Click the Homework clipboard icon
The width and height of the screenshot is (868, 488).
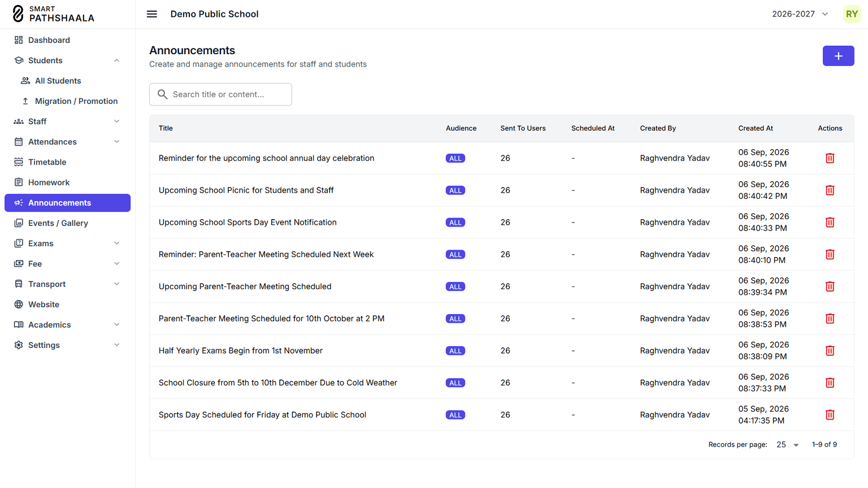pyautogui.click(x=19, y=182)
